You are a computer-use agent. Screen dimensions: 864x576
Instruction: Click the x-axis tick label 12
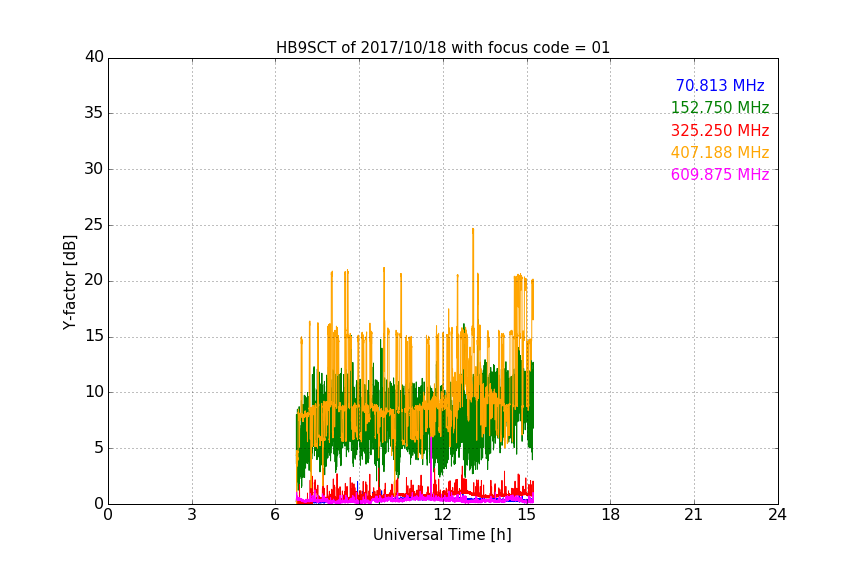pos(442,515)
